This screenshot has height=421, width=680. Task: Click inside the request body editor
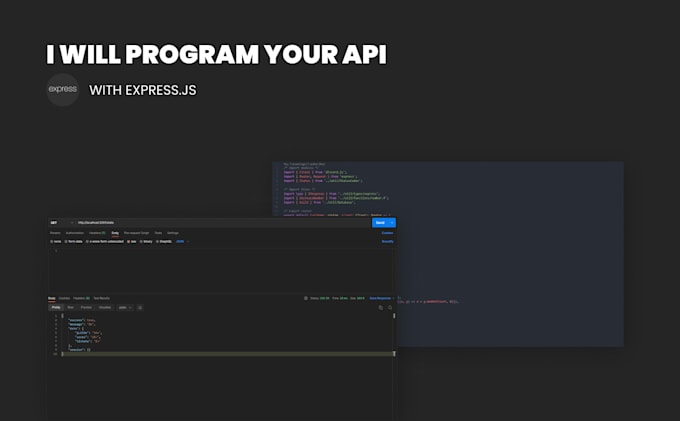point(221,270)
